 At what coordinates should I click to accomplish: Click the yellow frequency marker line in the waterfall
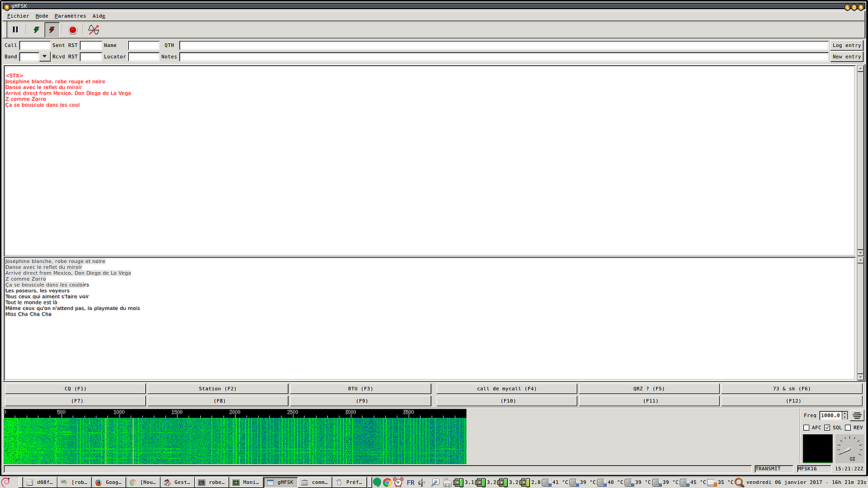click(x=133, y=440)
